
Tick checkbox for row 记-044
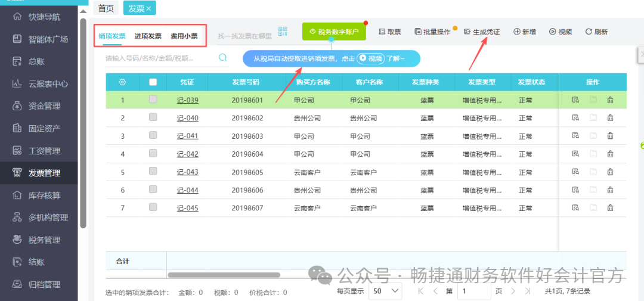(x=153, y=189)
